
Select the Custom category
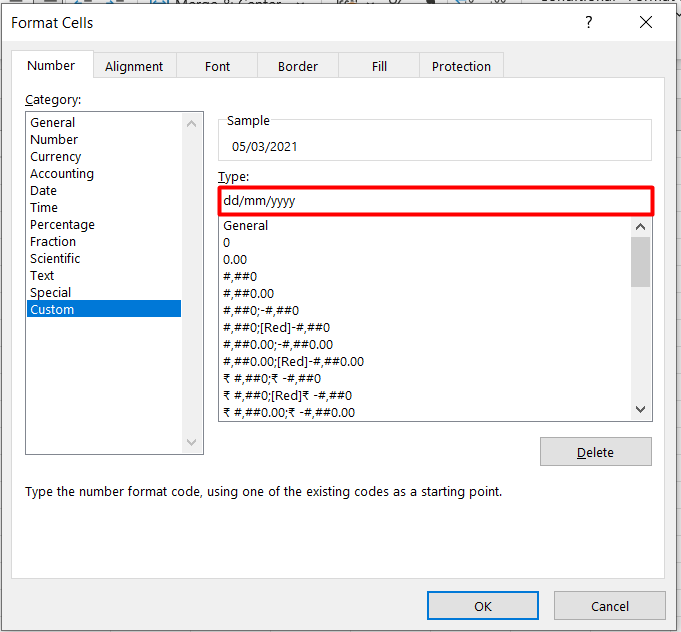pyautogui.click(x=104, y=309)
